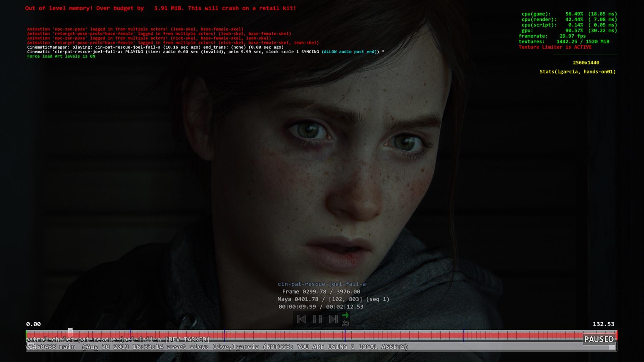Toggle the gray loop-back arrow icon
644x362 pixels.
(345, 323)
